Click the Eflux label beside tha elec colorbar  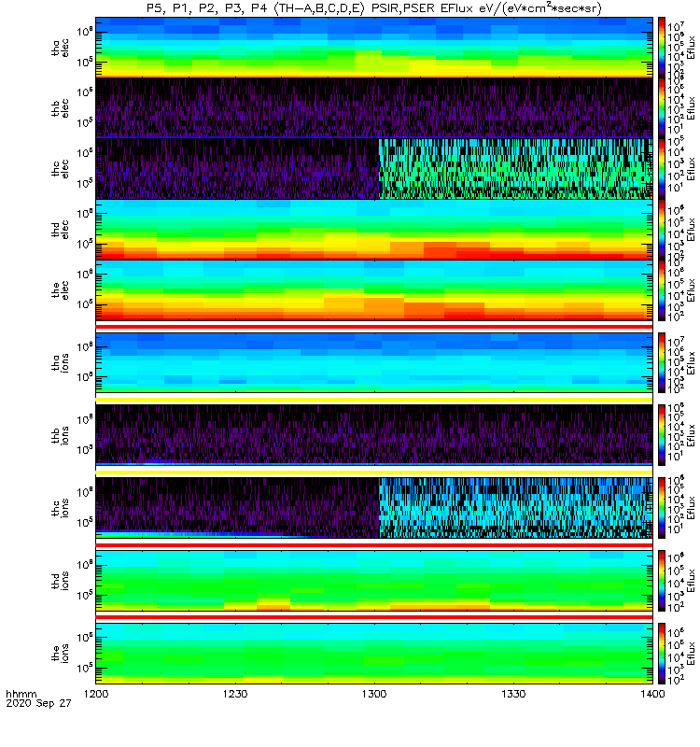coord(691,48)
